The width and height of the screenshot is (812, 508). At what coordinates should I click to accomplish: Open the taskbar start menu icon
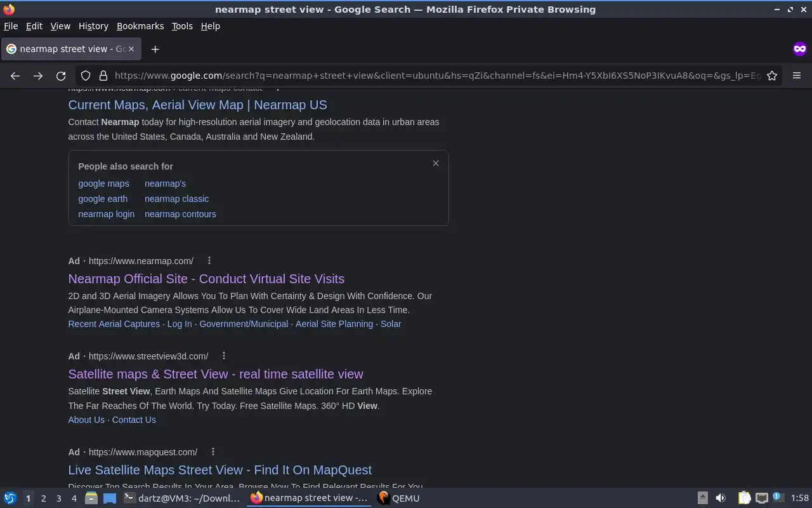(10, 498)
